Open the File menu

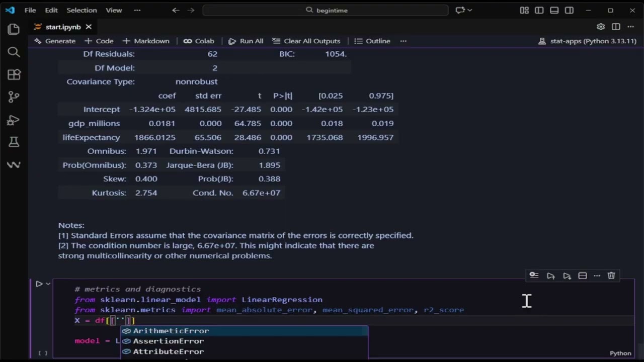click(x=30, y=10)
